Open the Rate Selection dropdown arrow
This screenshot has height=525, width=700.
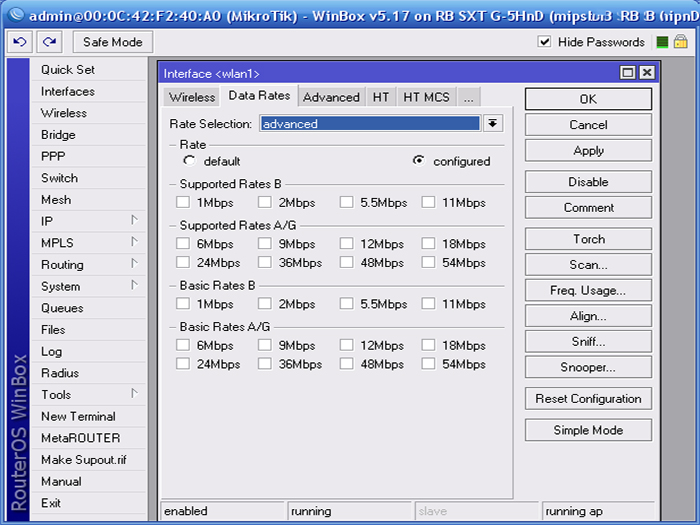492,124
